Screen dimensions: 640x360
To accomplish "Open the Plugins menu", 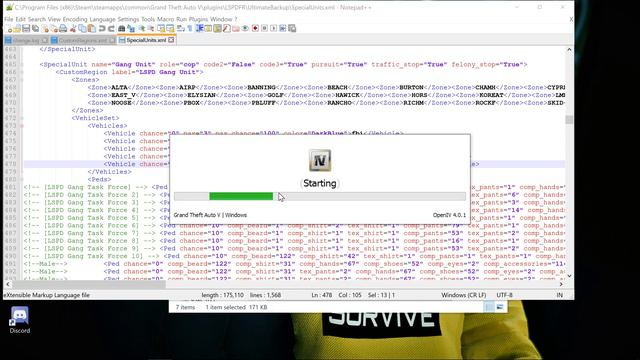I will pyautogui.click(x=198, y=19).
